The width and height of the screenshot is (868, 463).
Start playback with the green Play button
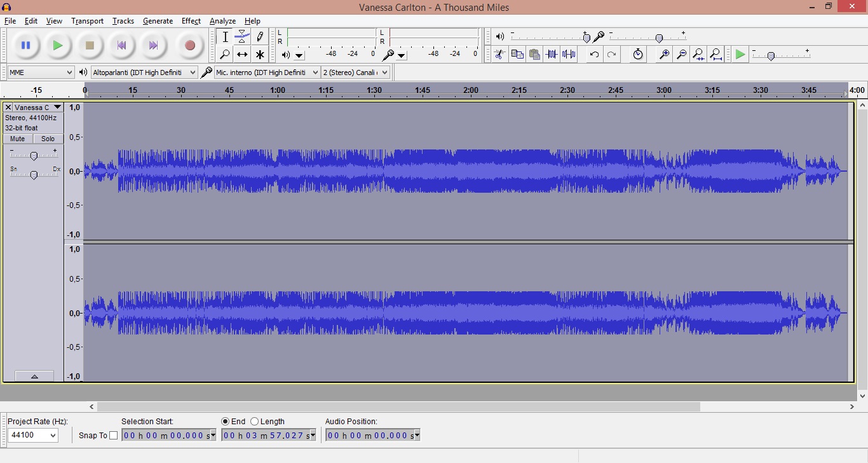(x=58, y=45)
